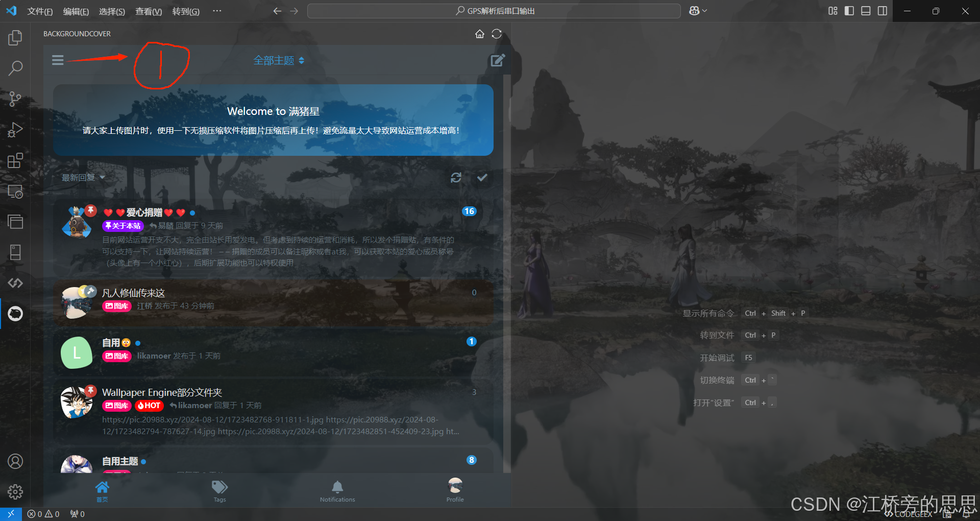The image size is (980, 521).
Task: Click the Goku avatar on Wallpaper Engine post
Action: [x=77, y=402]
